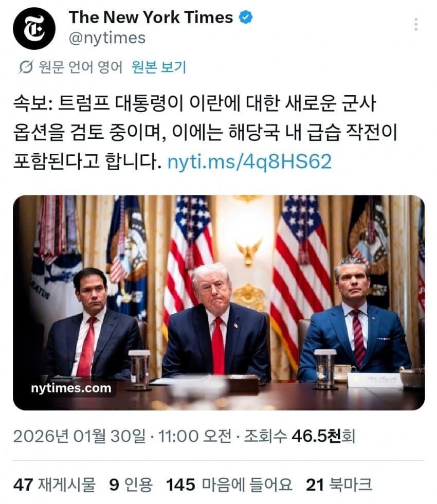The height and width of the screenshot is (504, 437).
Task: Click the translation icon beside 원문 언어
Action: [26, 67]
